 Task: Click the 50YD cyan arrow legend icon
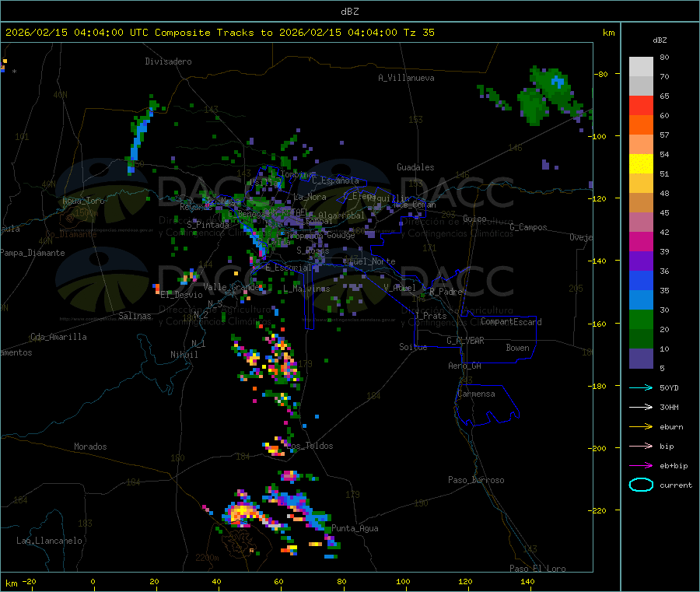tap(641, 387)
